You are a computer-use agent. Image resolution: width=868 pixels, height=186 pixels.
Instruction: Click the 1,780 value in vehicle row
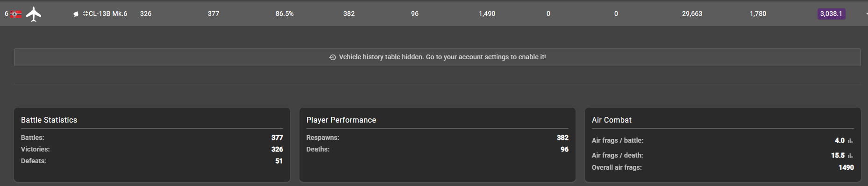(x=758, y=14)
